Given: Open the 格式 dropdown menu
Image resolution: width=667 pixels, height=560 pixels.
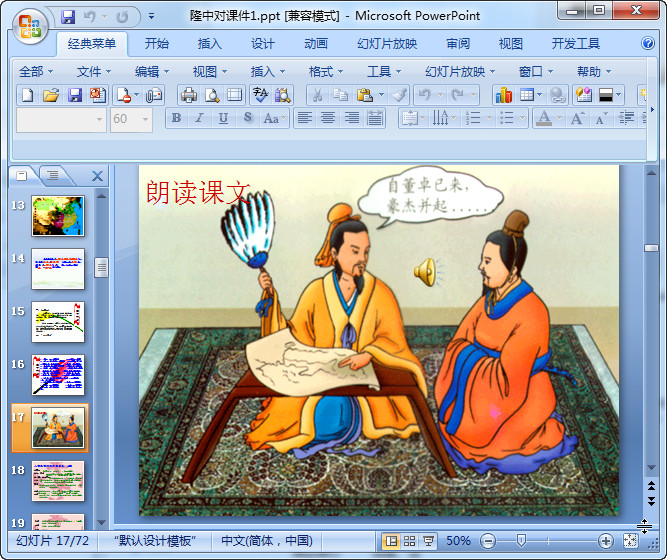Looking at the screenshot, I should click(326, 71).
